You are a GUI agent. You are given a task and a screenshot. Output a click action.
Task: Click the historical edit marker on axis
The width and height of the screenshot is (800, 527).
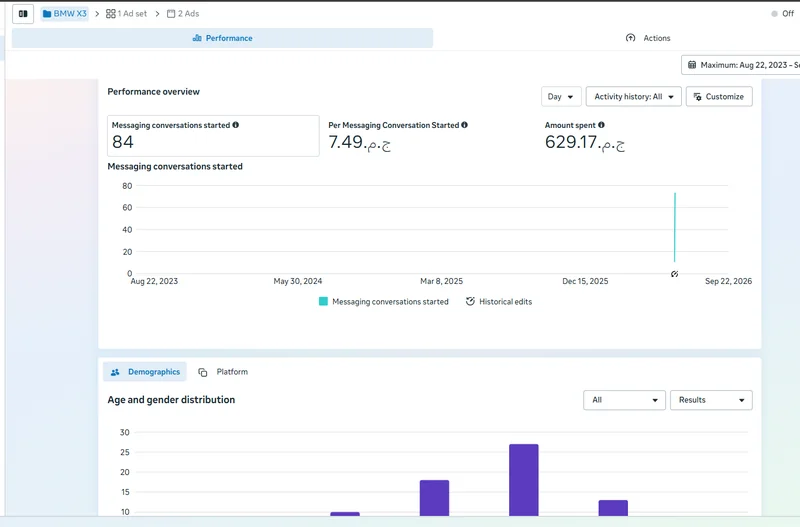(674, 274)
